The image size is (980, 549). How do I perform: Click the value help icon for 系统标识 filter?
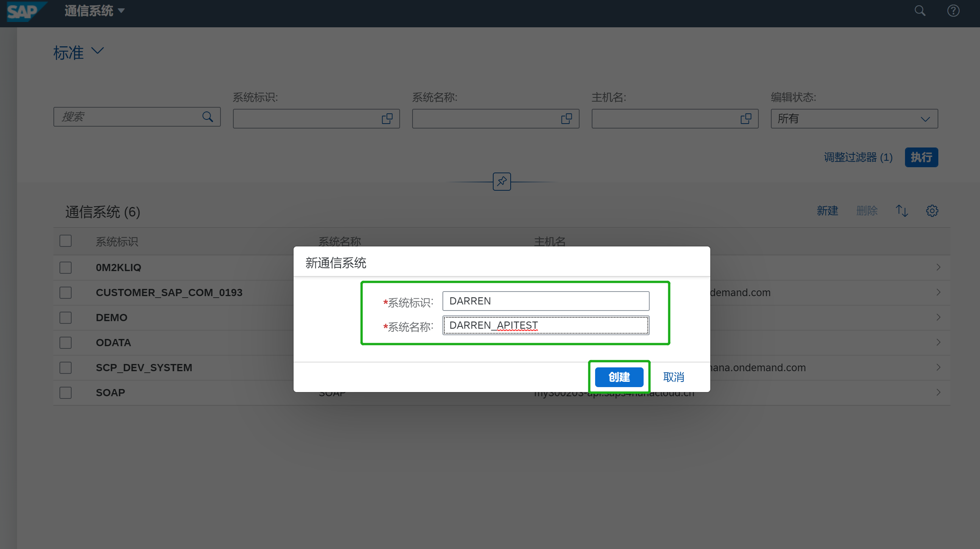coord(387,118)
